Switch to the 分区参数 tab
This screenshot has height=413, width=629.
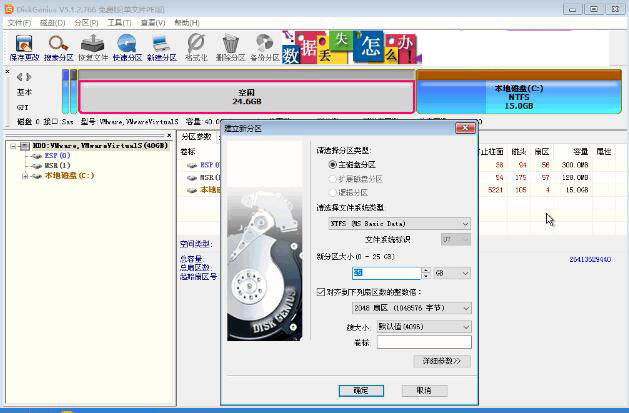[x=196, y=137]
